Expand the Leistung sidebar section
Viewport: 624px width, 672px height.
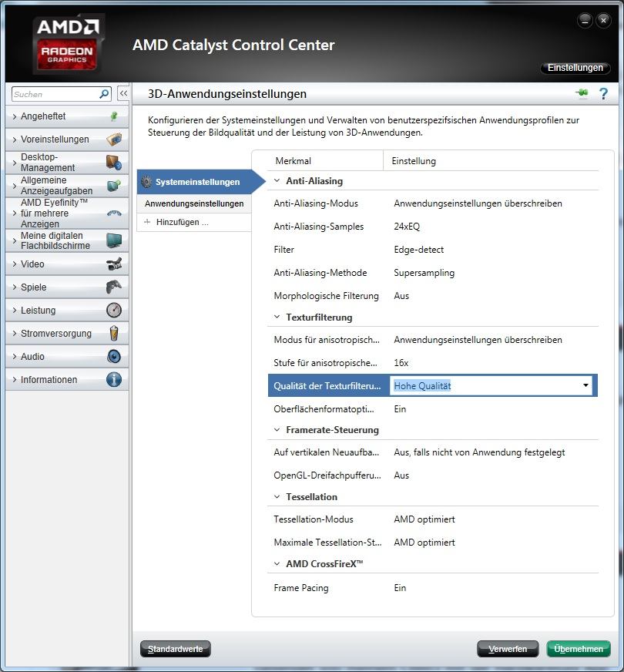(x=15, y=311)
